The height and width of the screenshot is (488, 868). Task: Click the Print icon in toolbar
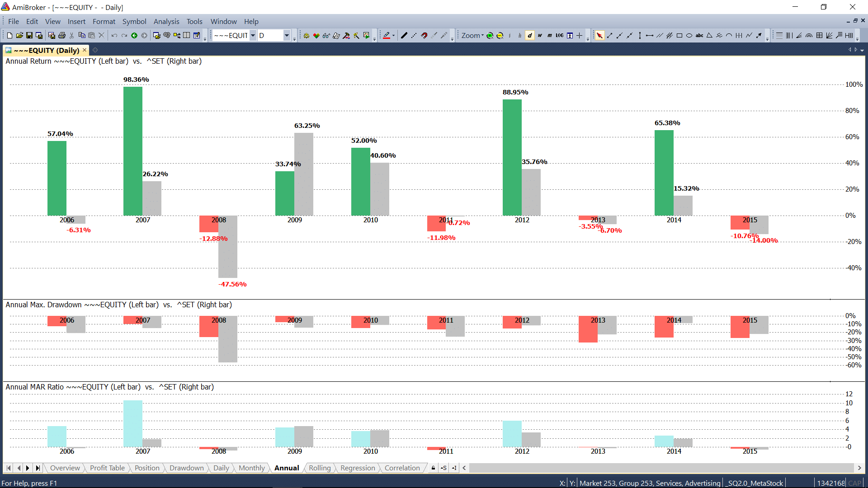tap(62, 35)
